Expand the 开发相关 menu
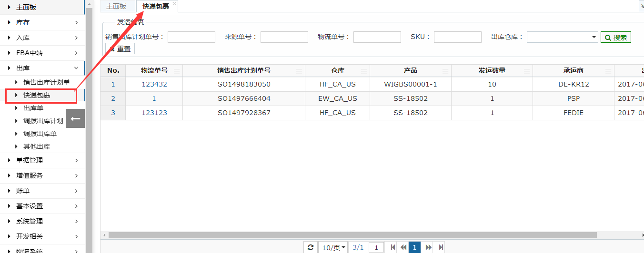Viewport: 644px width, 253px height. coord(43,236)
